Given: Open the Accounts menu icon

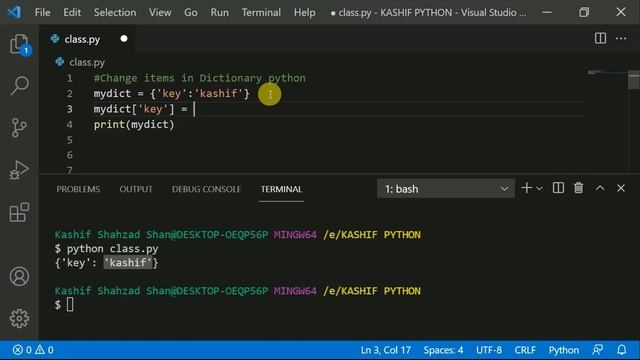Looking at the screenshot, I should [x=19, y=276].
